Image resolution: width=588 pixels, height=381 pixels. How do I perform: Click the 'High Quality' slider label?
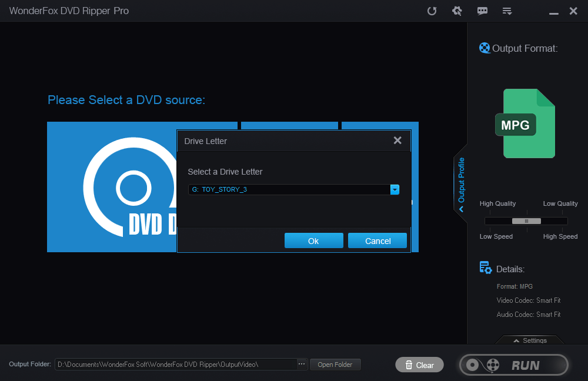coord(497,203)
